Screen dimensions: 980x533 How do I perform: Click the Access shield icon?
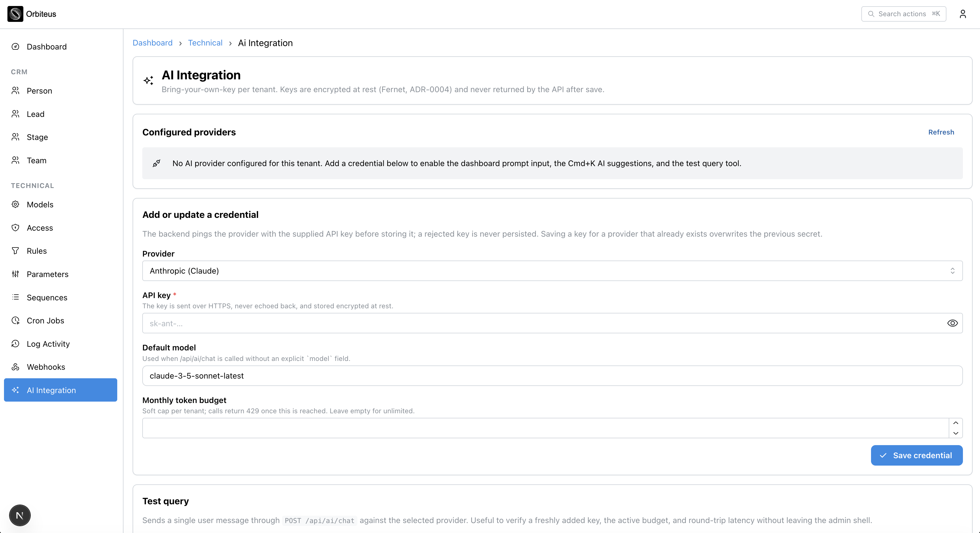[16, 228]
